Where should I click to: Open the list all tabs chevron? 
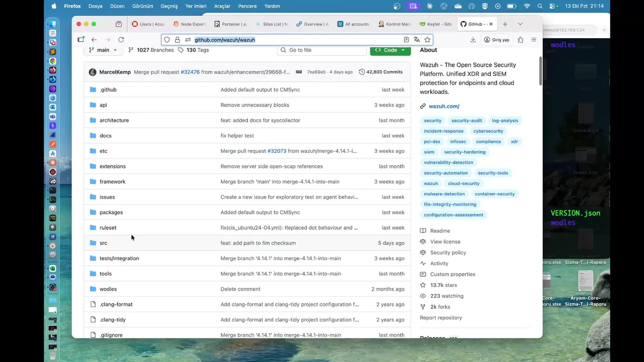520,24
